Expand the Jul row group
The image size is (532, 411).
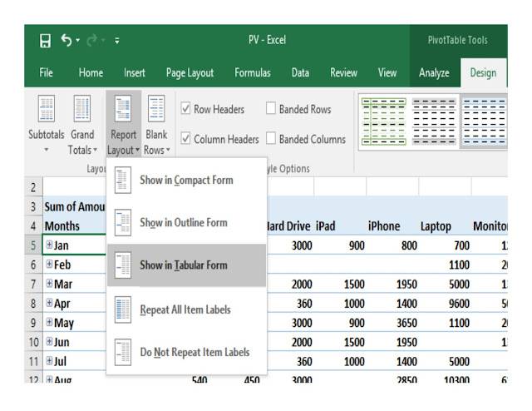tap(49, 361)
